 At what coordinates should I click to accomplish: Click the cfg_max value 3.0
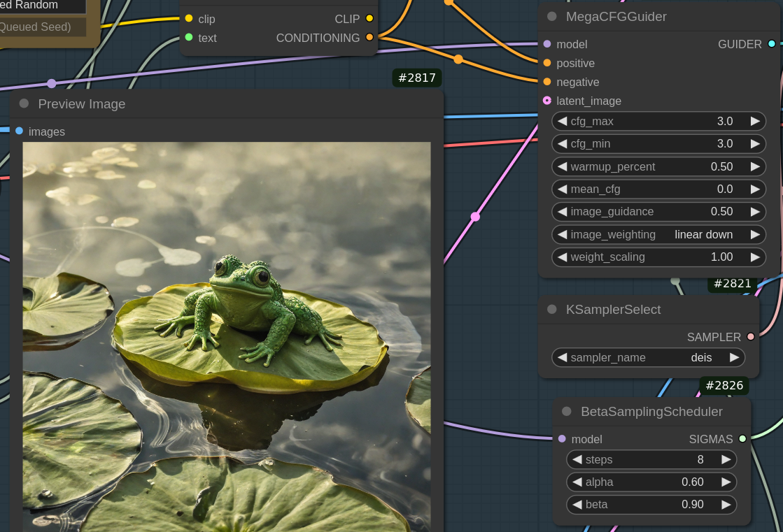(725, 121)
